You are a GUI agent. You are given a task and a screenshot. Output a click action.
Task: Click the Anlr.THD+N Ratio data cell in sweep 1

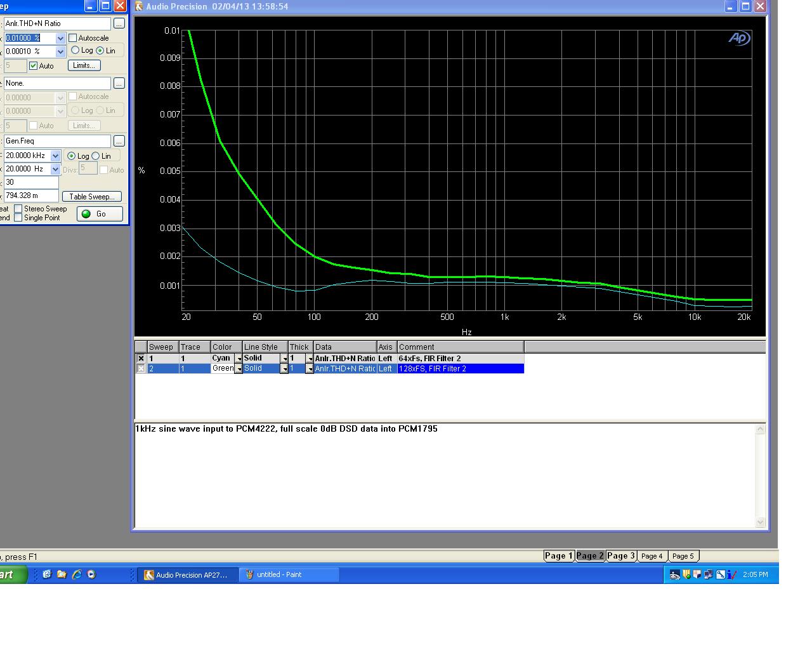pyautogui.click(x=345, y=359)
